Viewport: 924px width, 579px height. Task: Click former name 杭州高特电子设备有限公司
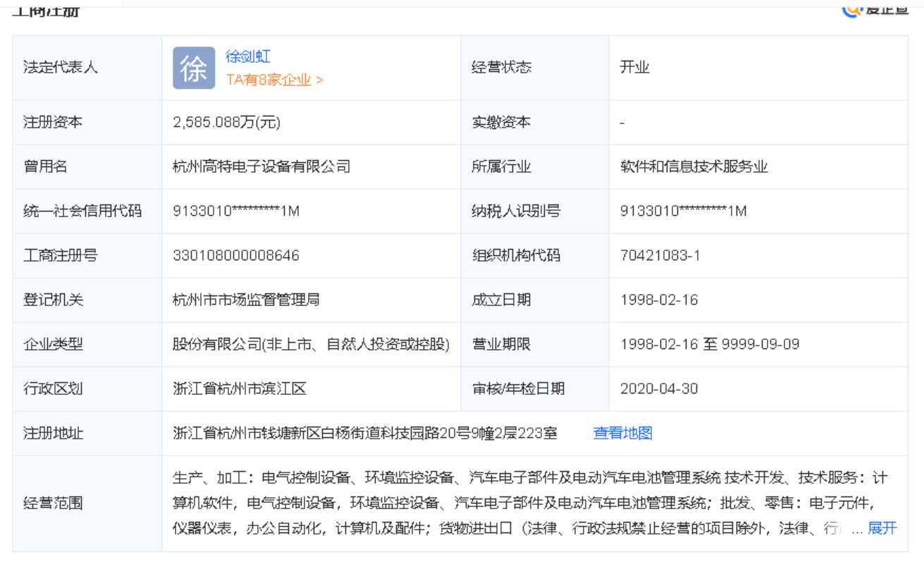pos(261,166)
